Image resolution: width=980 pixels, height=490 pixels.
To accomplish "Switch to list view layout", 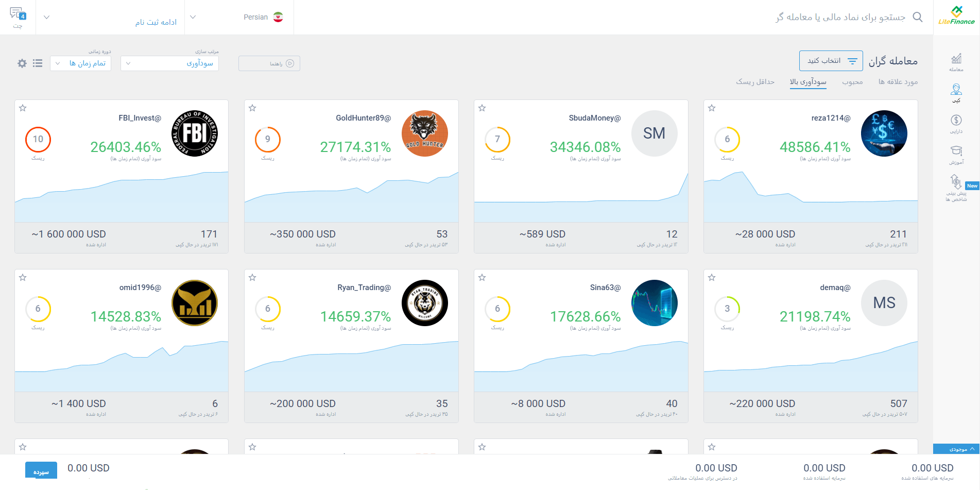I will pos(38,63).
